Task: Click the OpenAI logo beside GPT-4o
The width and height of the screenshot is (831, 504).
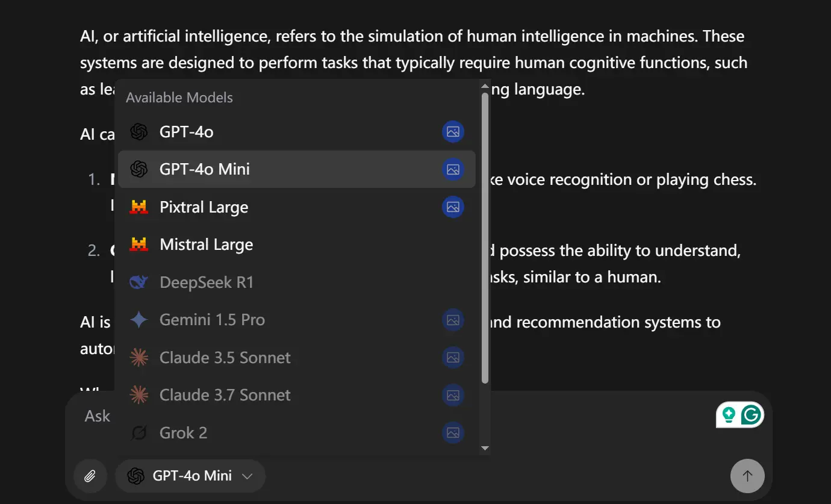Action: 139,131
